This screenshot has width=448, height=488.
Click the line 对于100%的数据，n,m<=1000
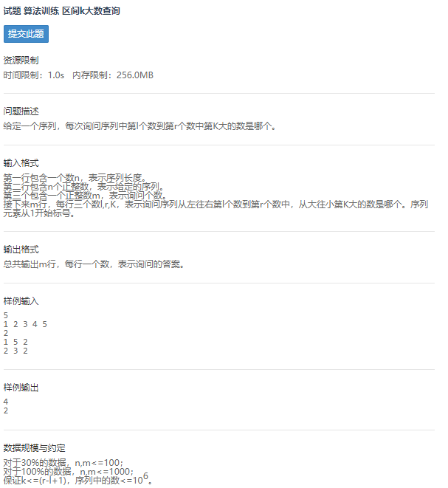pyautogui.click(x=69, y=472)
